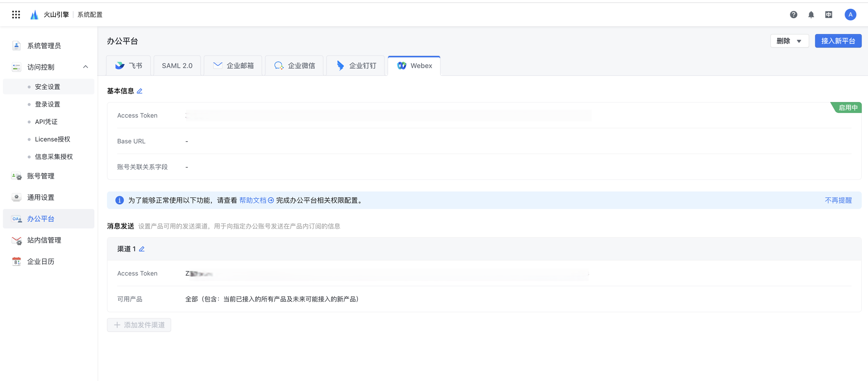Switch to the SAML 2.0 tab
Screen dimensions: 868x381
[177, 66]
